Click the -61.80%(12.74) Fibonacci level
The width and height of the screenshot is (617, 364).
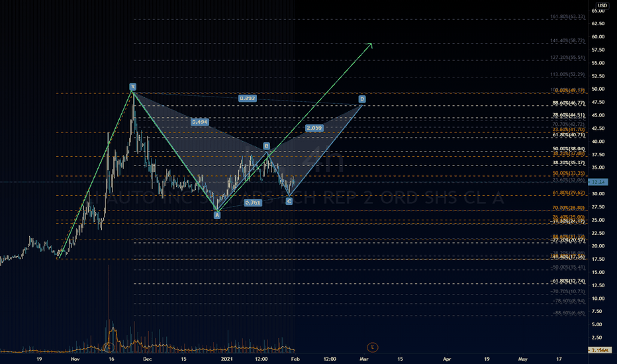[568, 281]
